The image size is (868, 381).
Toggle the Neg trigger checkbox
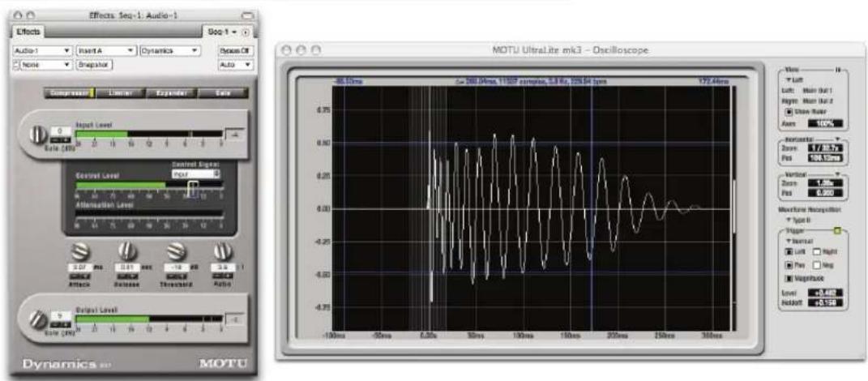[815, 265]
